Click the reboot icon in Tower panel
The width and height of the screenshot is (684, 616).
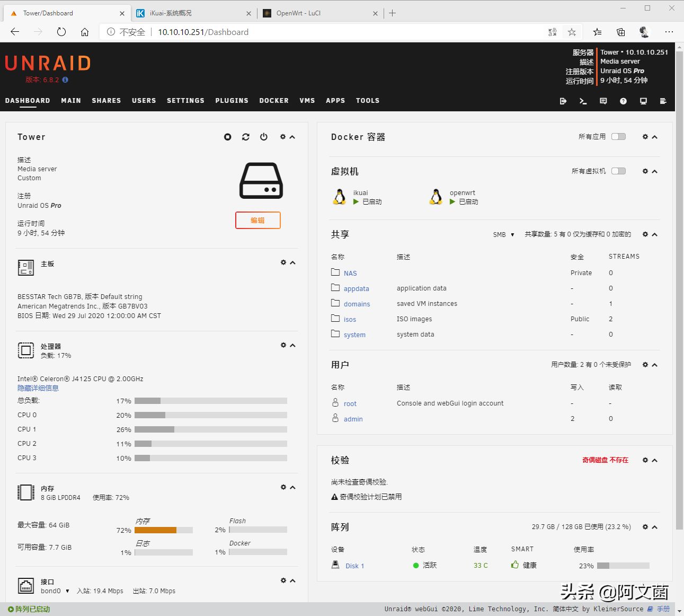(x=246, y=137)
